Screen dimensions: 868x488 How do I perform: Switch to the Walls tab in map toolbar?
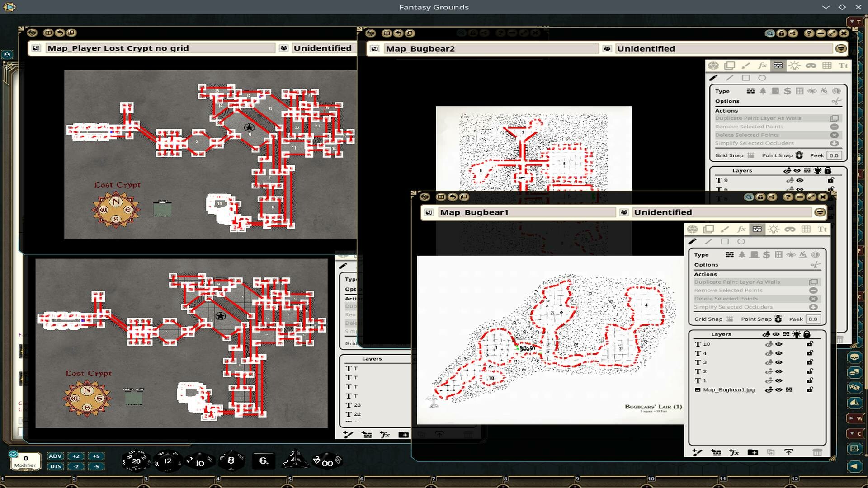(x=758, y=229)
